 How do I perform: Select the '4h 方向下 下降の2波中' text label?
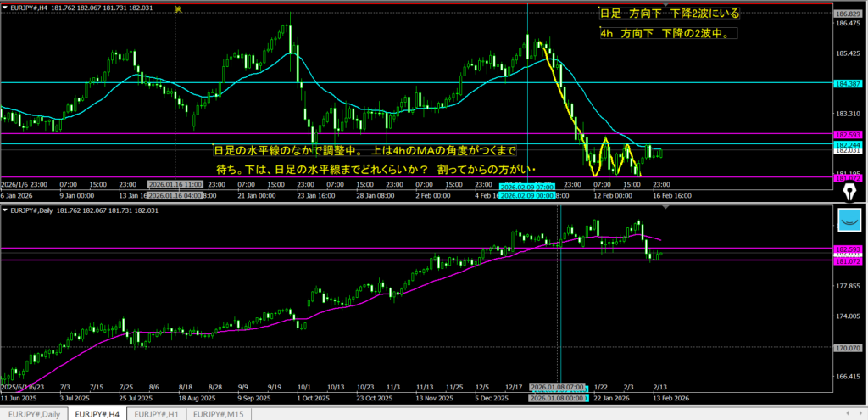(x=667, y=34)
